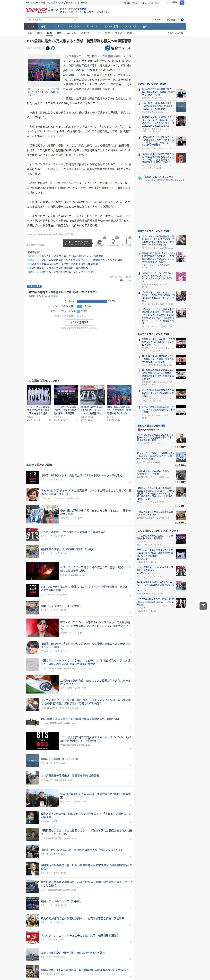210x980 pixels.
Task: Select the 国内 category
Action: [40, 33]
